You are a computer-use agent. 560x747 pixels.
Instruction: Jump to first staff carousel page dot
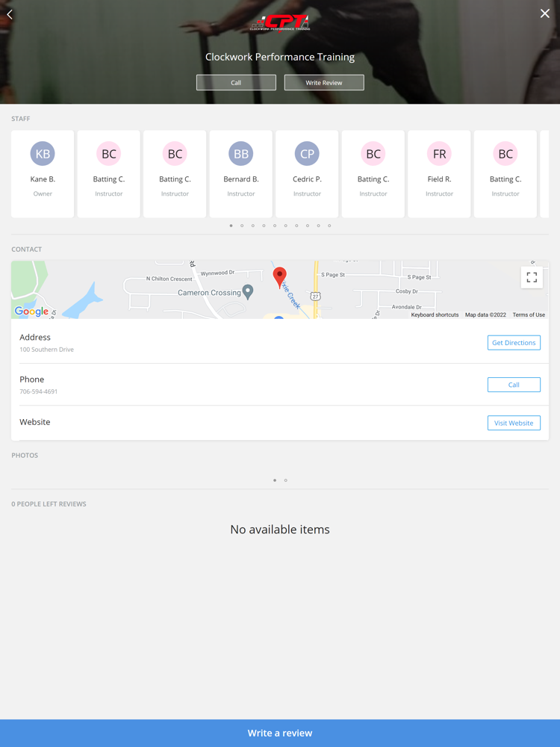[231, 226]
